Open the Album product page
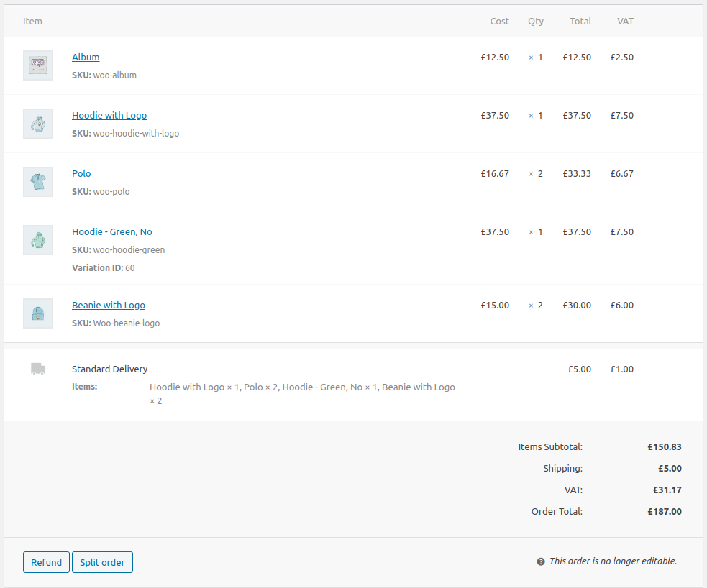707x588 pixels. (x=86, y=57)
